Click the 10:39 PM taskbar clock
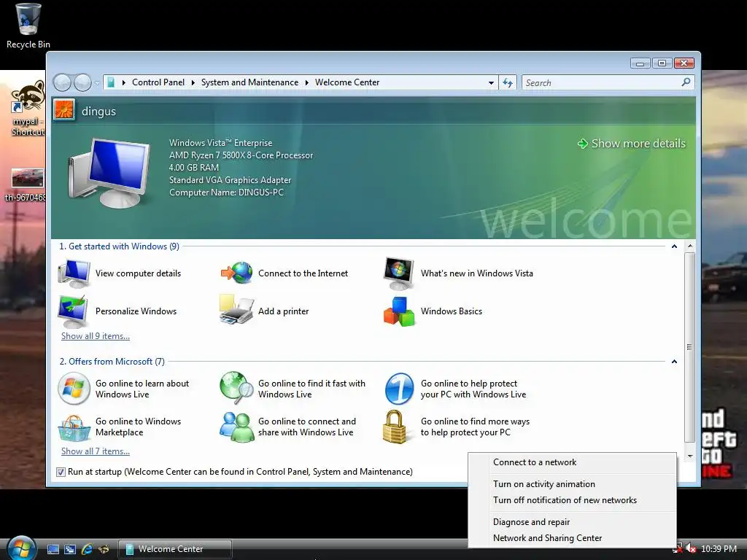Image resolution: width=747 pixels, height=560 pixels. coord(719,549)
